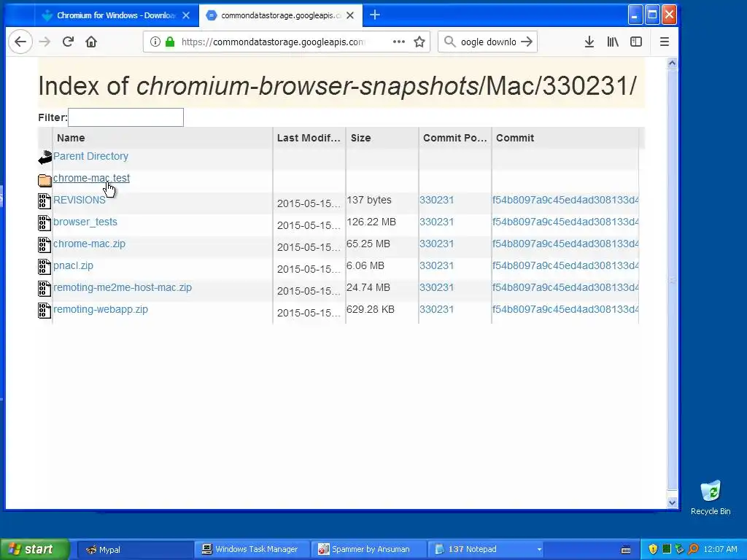This screenshot has height=560, width=747.
Task: Open the REVISIONS file link
Action: 79,200
